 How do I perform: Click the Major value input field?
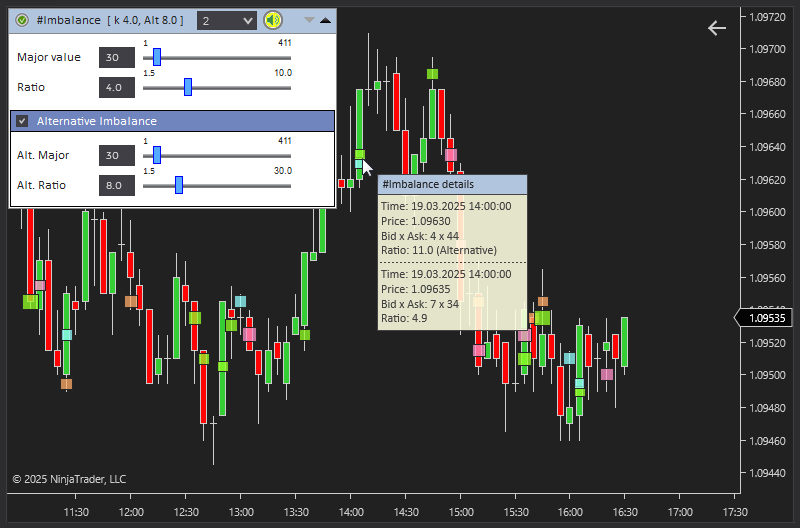click(x=116, y=58)
